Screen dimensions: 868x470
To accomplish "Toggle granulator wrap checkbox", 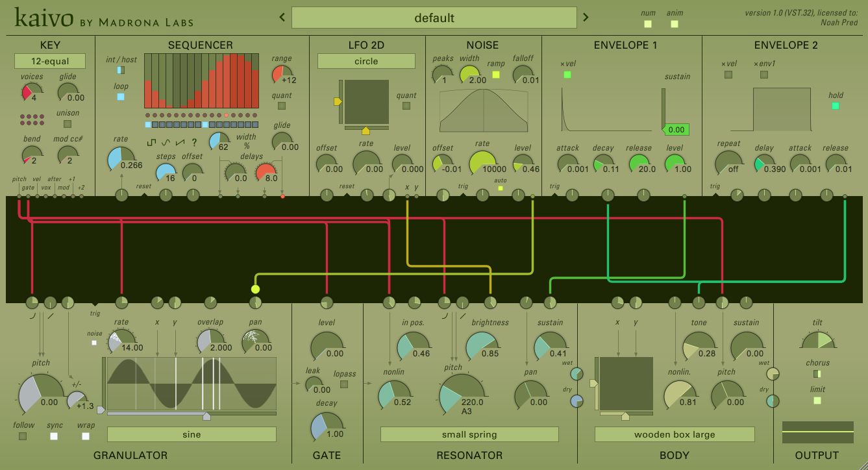I will [85, 436].
